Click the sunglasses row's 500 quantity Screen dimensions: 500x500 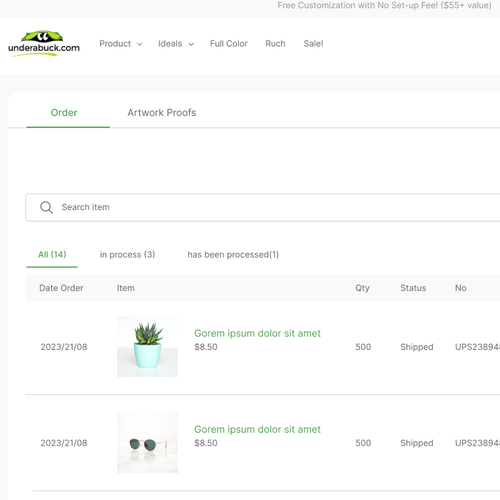(x=363, y=443)
